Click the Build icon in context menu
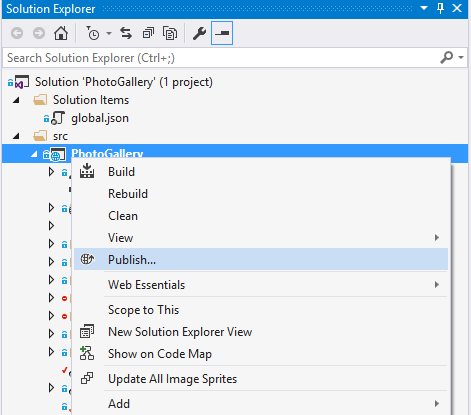 click(87, 171)
